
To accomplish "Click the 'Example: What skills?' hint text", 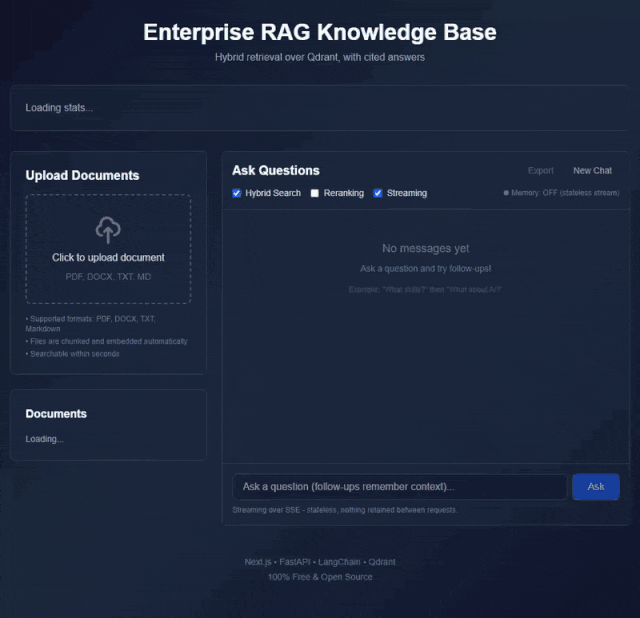I will pyautogui.click(x=425, y=289).
